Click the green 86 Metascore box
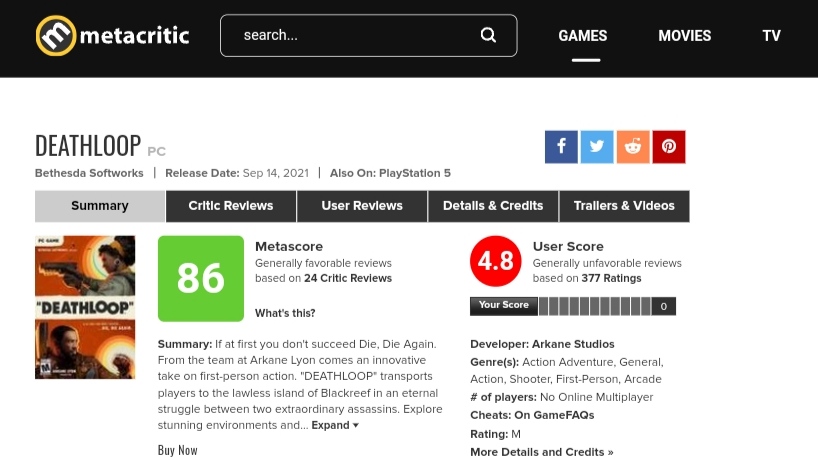818x460 pixels. coord(201,279)
